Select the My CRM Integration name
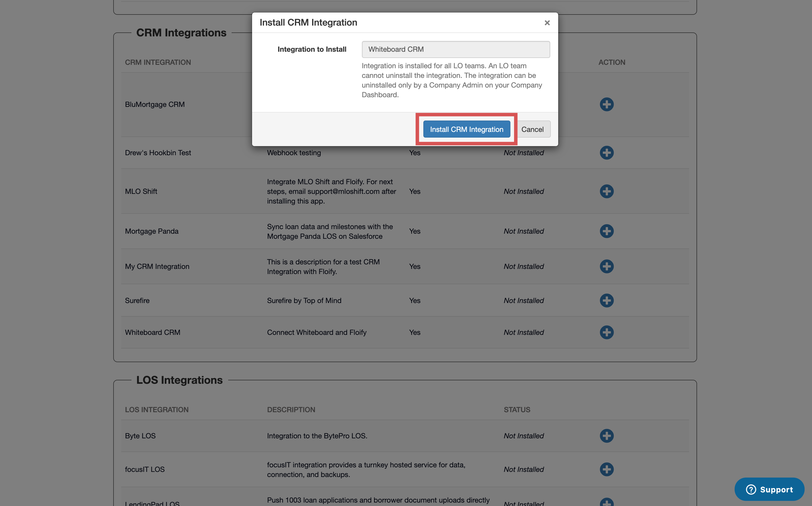The width and height of the screenshot is (812, 506). 157,266
